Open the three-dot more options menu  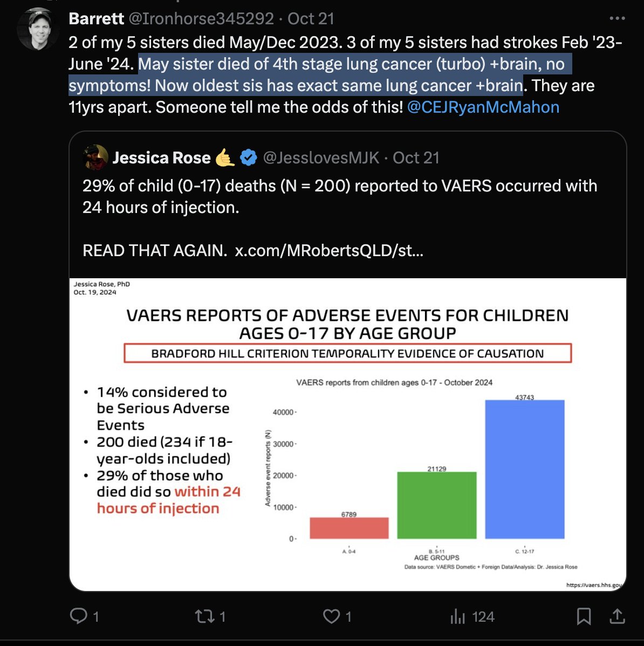(x=617, y=18)
